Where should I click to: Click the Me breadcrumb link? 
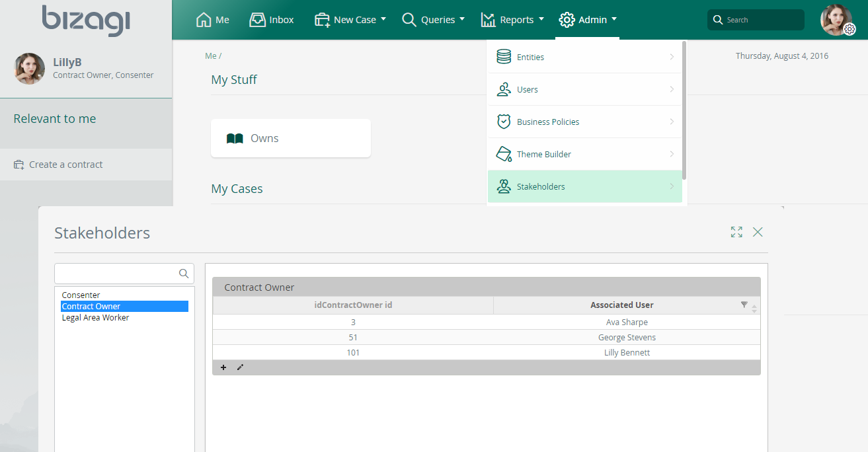210,56
